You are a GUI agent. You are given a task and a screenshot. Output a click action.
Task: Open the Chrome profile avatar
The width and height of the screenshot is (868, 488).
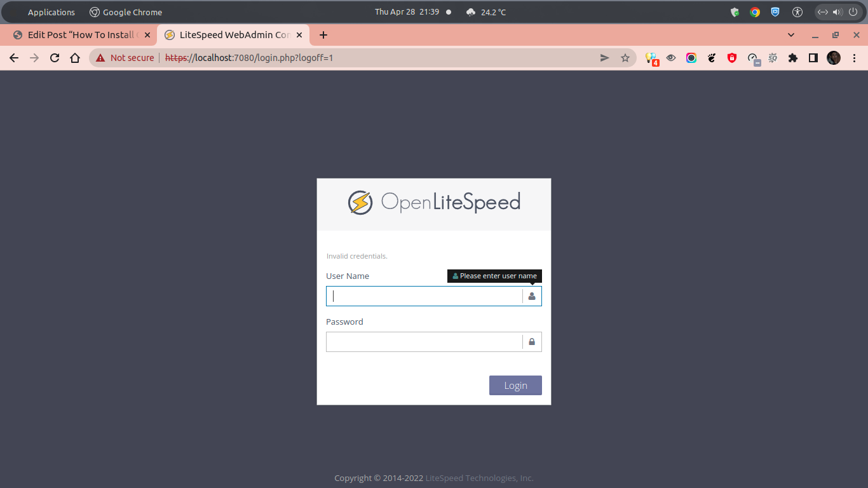tap(834, 58)
